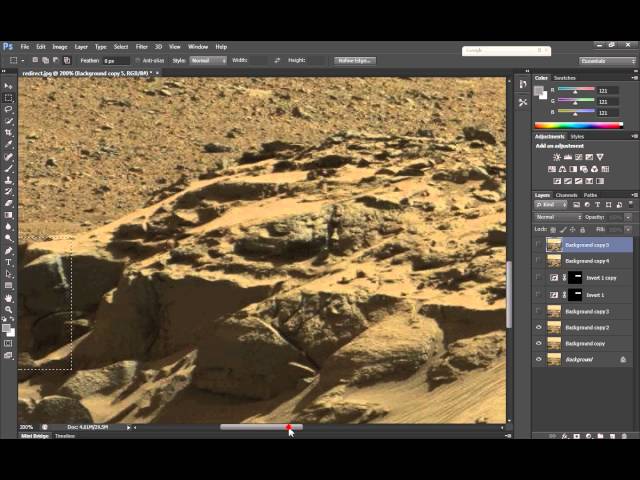This screenshot has width=640, height=480.
Task: Click the color spectrum ramp
Action: (579, 125)
